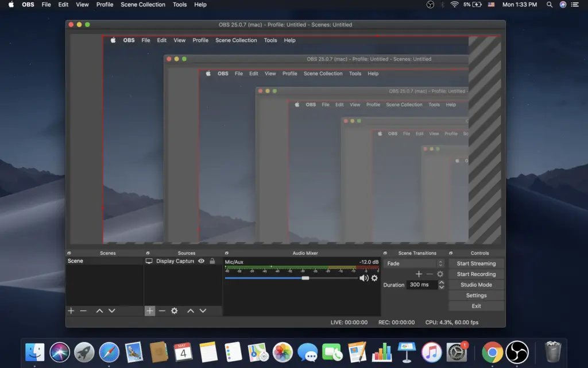The width and height of the screenshot is (588, 368).
Task: Open the Tools menu in top menu bar
Action: (x=180, y=5)
